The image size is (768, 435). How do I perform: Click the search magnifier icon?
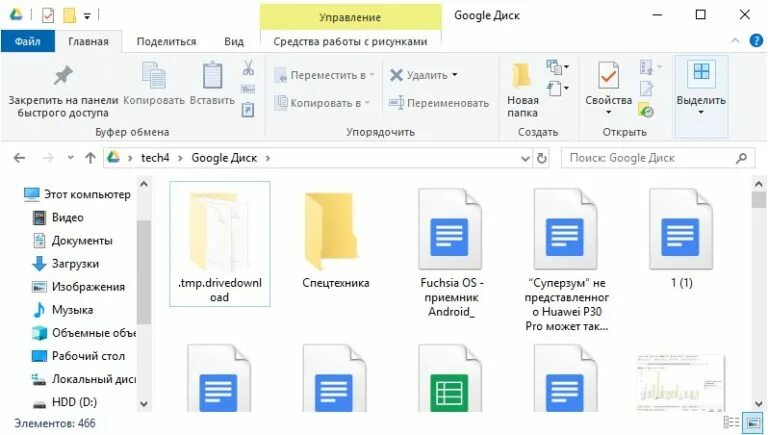pyautogui.click(x=742, y=158)
